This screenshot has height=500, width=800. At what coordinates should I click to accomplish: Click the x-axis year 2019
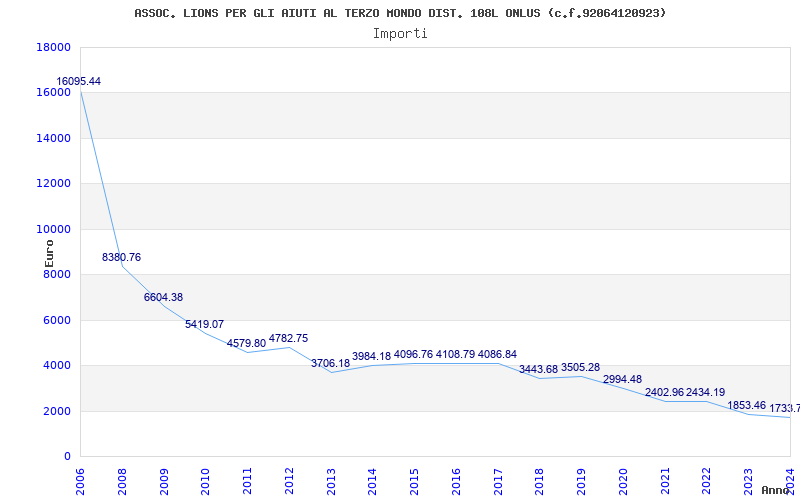coord(581,481)
